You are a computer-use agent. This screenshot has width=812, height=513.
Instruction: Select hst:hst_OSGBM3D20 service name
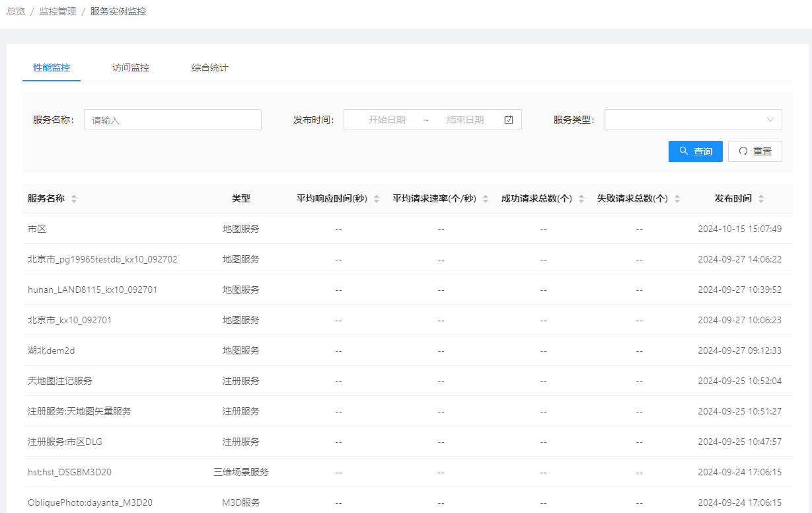click(70, 472)
